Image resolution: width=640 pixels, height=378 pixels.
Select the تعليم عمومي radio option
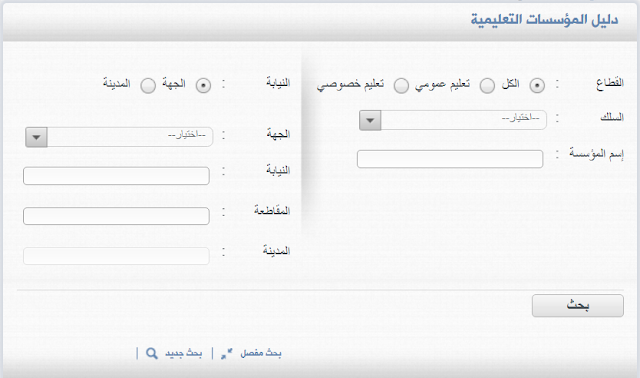click(x=487, y=86)
